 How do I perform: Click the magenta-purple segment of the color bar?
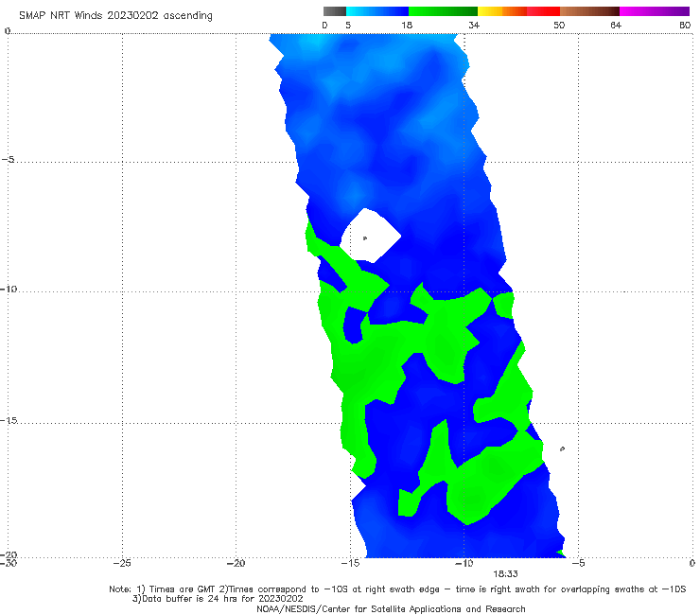[655, 11]
